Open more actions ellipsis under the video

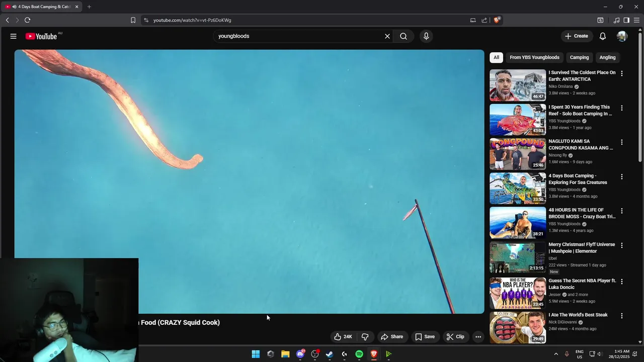[478, 337]
